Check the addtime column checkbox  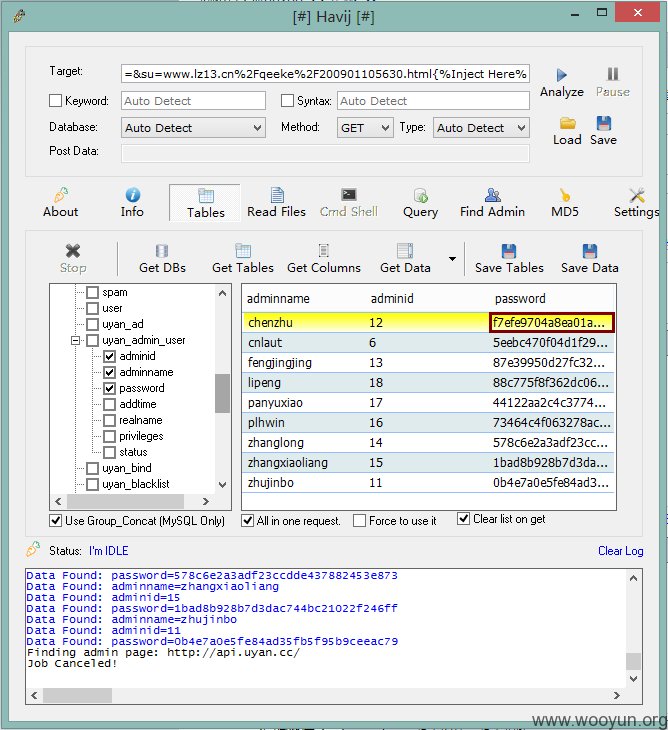109,405
